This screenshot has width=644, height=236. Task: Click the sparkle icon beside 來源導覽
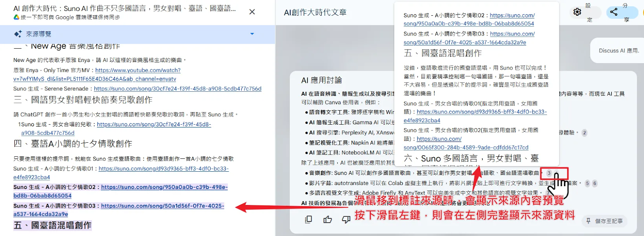18,34
